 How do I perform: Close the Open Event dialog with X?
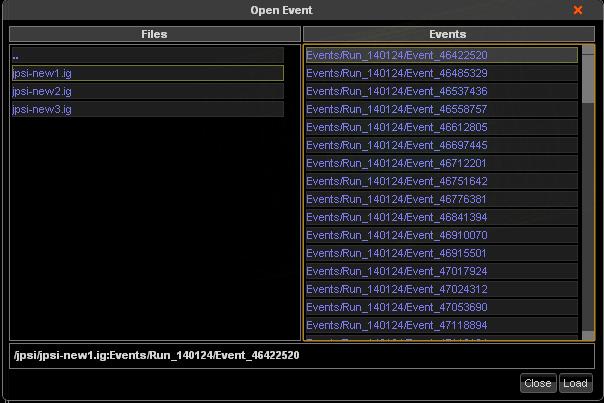tap(577, 10)
